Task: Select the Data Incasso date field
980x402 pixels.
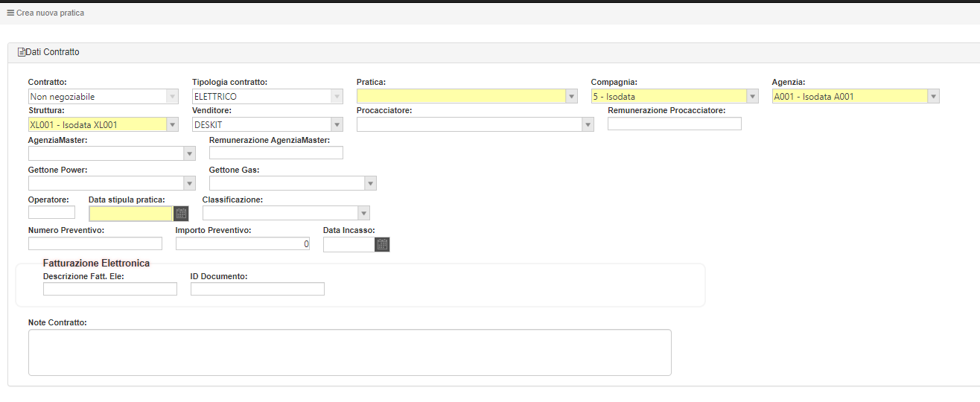Action: [x=349, y=244]
